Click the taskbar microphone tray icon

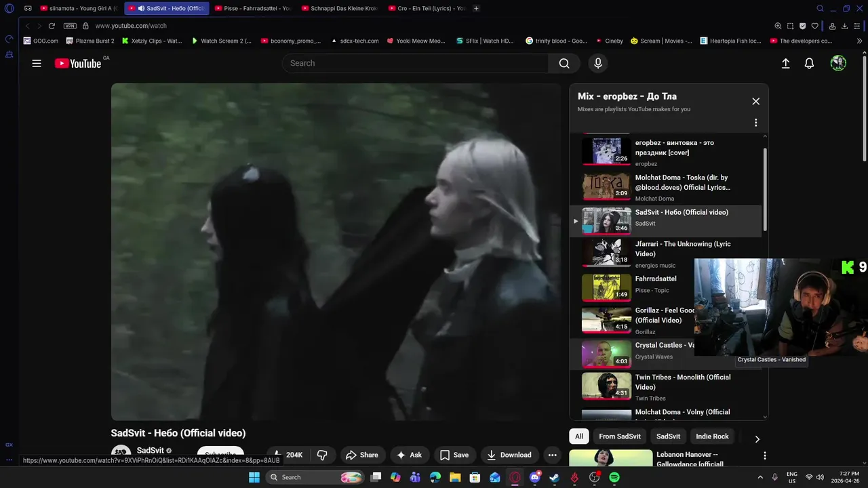click(775, 477)
